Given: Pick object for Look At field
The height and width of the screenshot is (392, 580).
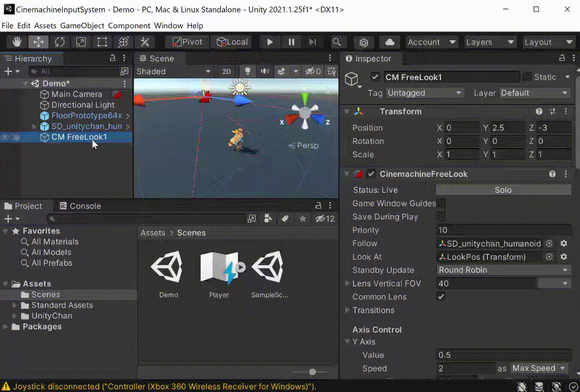Looking at the screenshot, I should (x=549, y=257).
